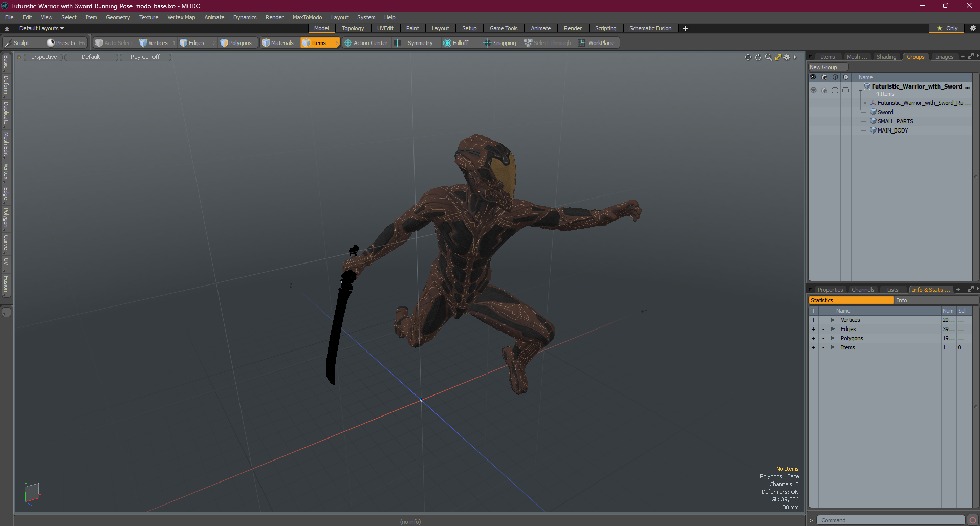Expand the Vertices statistics row
The height and width of the screenshot is (526, 980).
pyautogui.click(x=833, y=320)
